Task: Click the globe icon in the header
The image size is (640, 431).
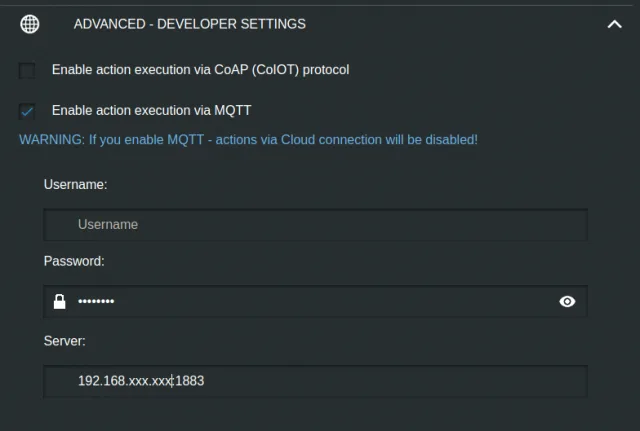Action: pyautogui.click(x=29, y=24)
